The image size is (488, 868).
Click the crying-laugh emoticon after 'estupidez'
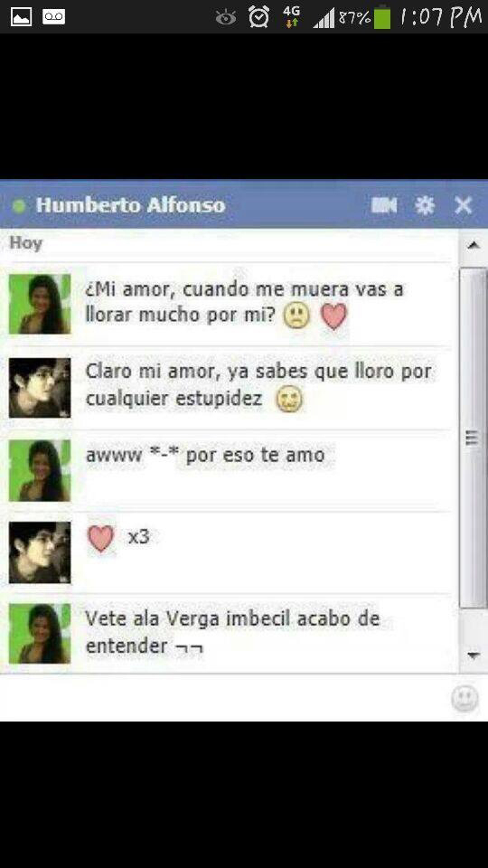[x=289, y=400]
